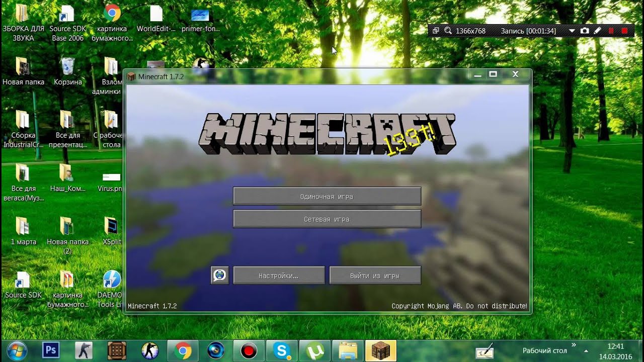
Task: Open Google Chrome from the taskbar
Action: point(182,350)
